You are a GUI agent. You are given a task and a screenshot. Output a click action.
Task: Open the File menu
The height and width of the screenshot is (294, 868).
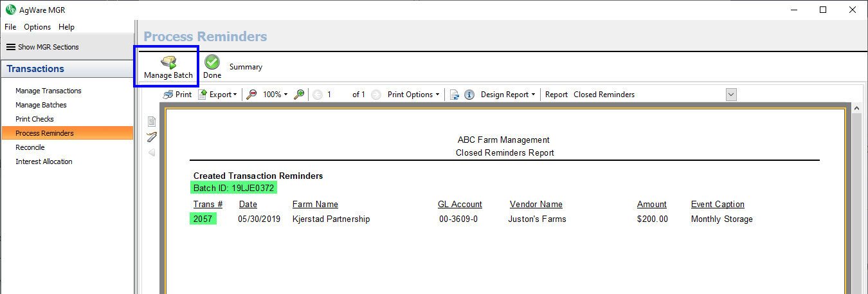tap(10, 27)
